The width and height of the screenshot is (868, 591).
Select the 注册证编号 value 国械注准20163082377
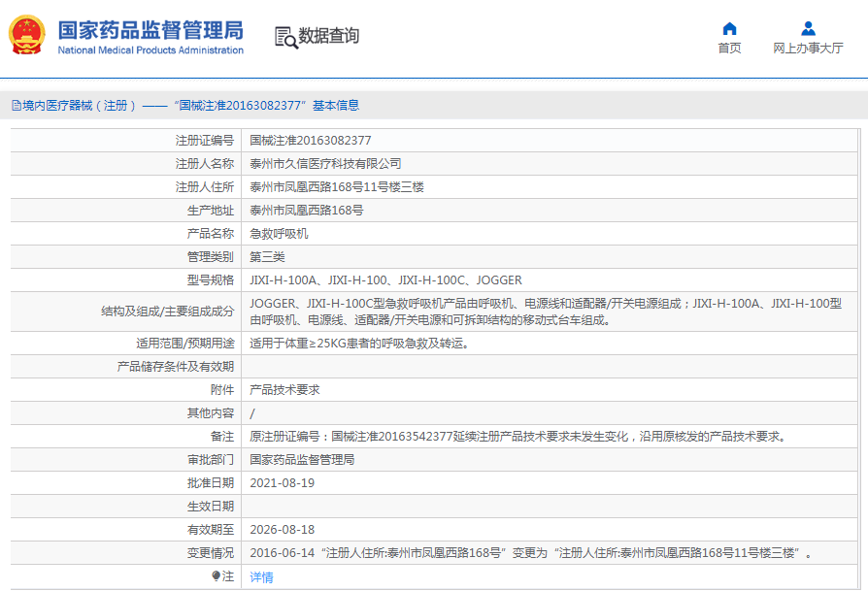(310, 141)
